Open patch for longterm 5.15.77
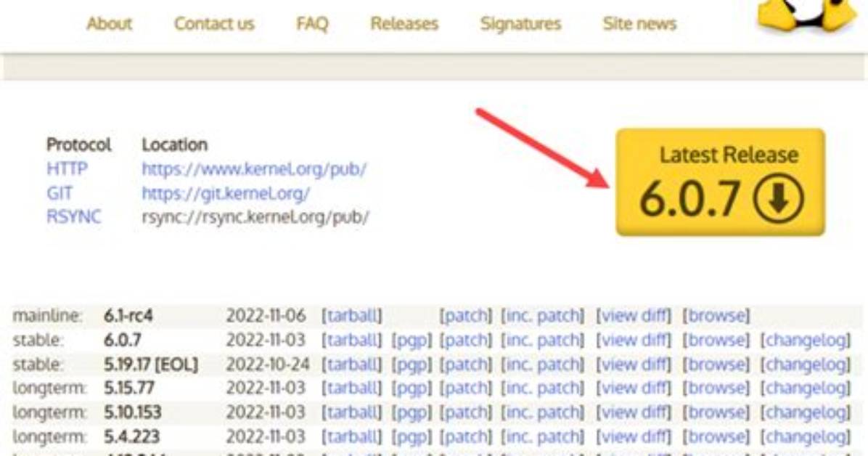This screenshot has height=456, width=868. coord(465,388)
